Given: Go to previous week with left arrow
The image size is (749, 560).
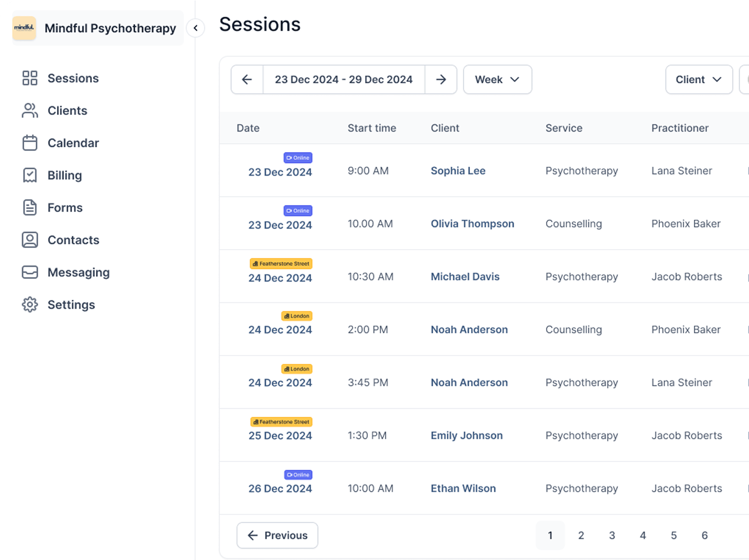Looking at the screenshot, I should click(247, 80).
